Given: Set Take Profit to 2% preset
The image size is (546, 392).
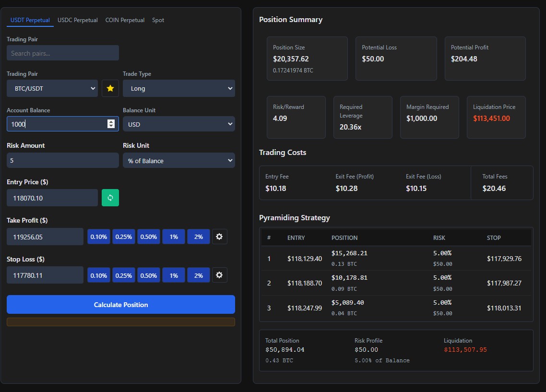Looking at the screenshot, I should (x=199, y=237).
